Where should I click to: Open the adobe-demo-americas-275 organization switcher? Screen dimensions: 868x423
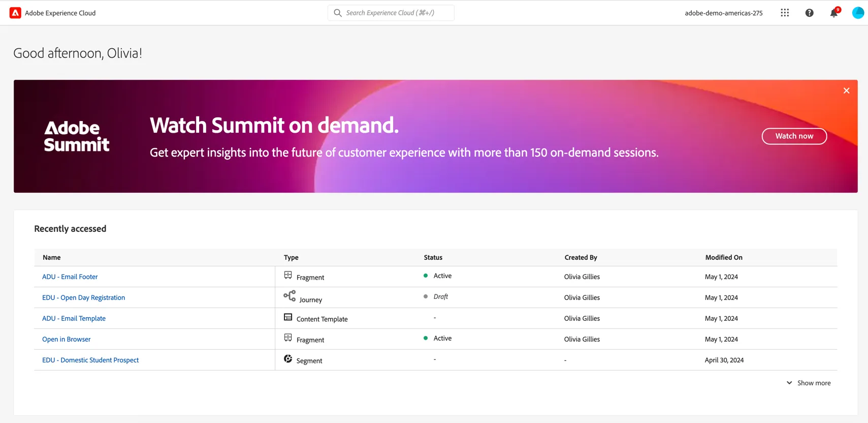coord(724,13)
